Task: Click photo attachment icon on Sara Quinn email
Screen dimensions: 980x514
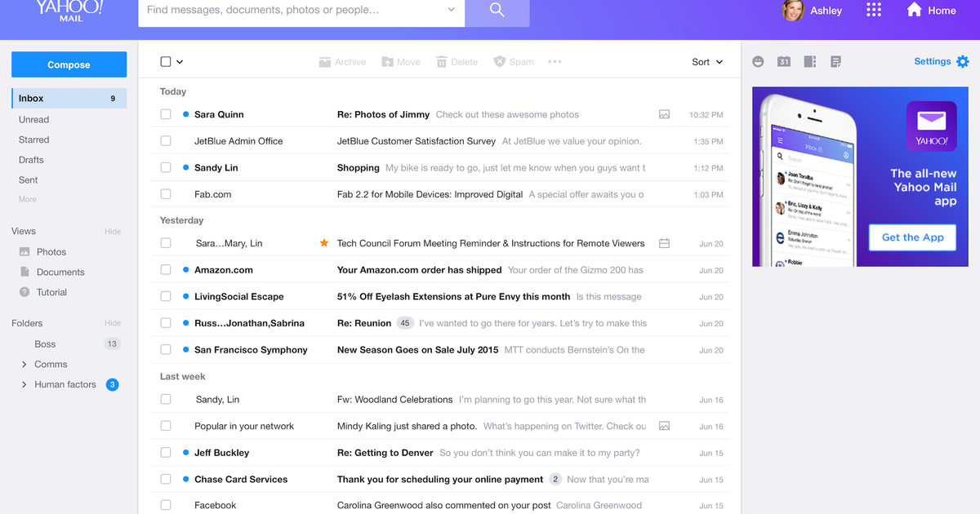Action: coord(665,115)
